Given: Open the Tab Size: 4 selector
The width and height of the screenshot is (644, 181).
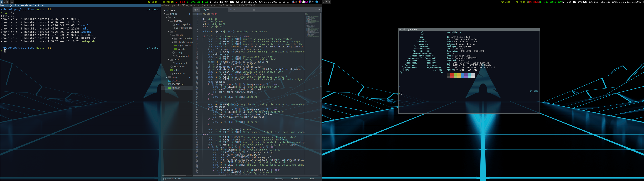Looking at the screenshot, I should 295,179.
